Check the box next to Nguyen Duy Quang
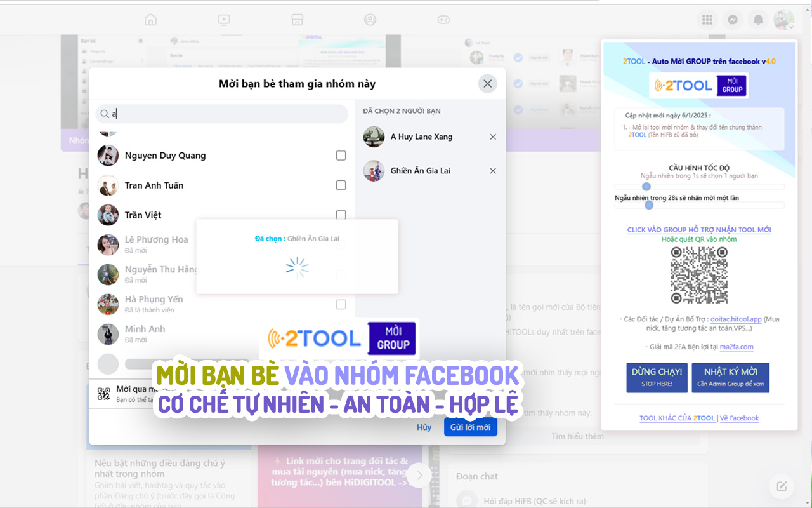 341,155
